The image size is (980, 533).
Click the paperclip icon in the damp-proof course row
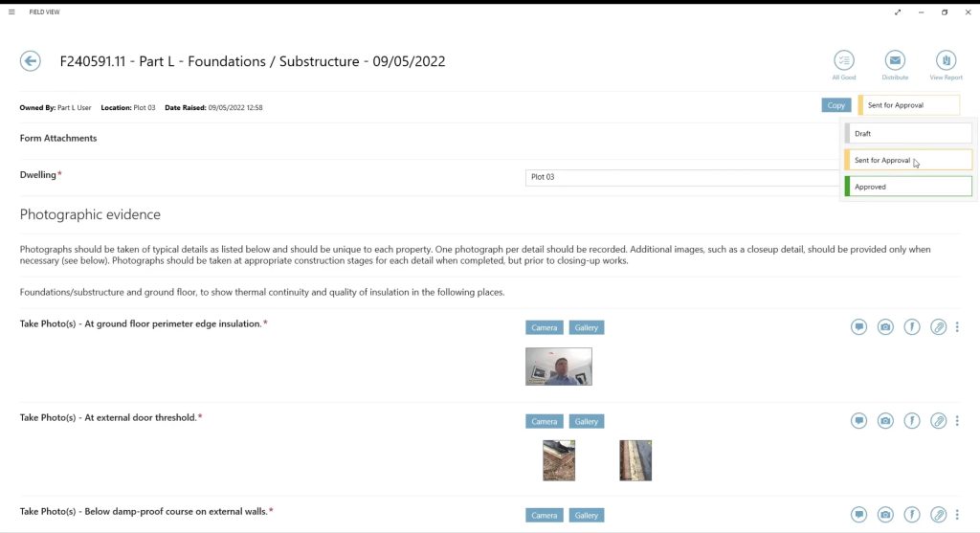point(939,515)
